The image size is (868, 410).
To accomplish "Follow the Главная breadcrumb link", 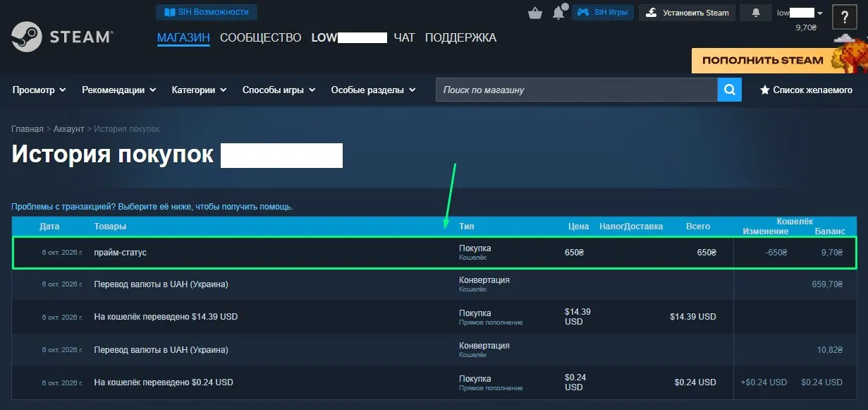I will [x=27, y=129].
